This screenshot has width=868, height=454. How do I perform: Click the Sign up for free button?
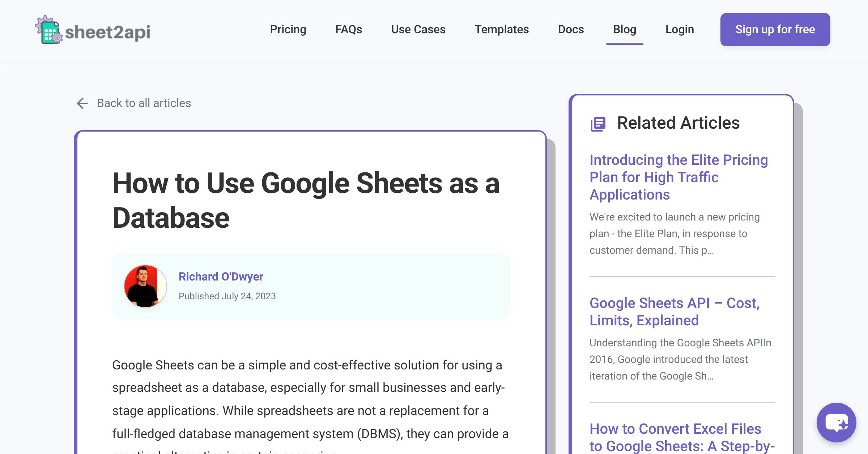(775, 29)
